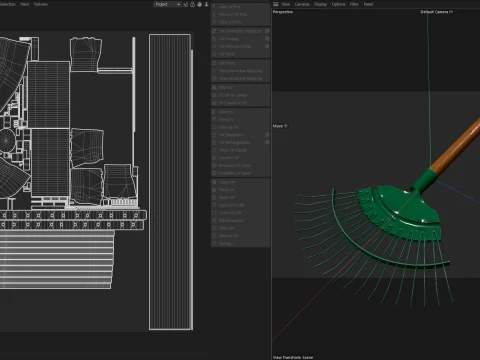This screenshot has width=480, height=360.
Task: Open gear settings beside Set UVW from Projection
Action: (267, 31)
